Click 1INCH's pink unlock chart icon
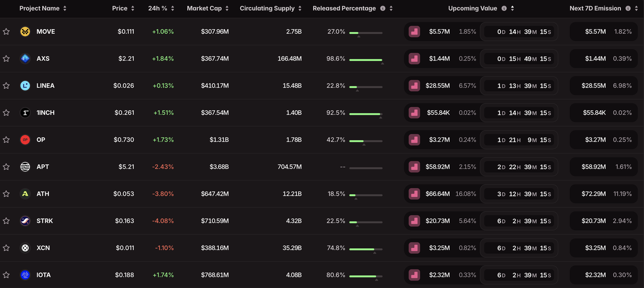Image resolution: width=644 pixels, height=288 pixels. click(414, 113)
